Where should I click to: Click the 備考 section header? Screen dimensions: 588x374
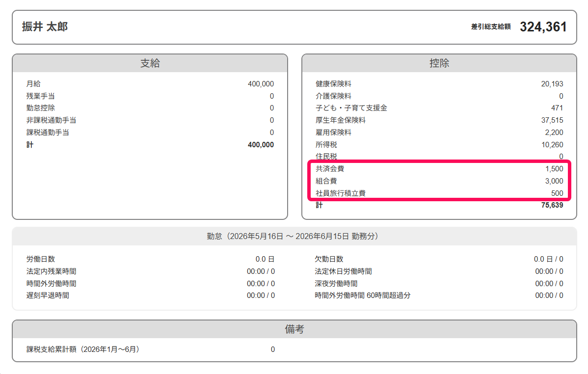point(294,329)
